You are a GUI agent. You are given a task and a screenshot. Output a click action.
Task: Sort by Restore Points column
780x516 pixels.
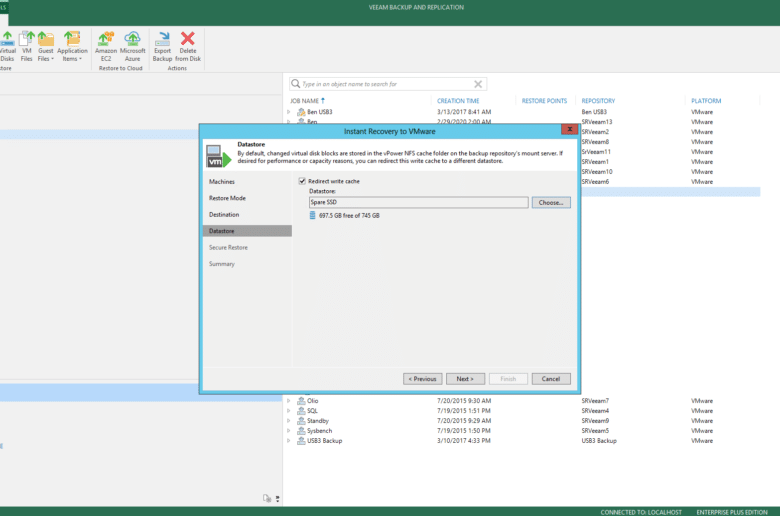click(544, 101)
